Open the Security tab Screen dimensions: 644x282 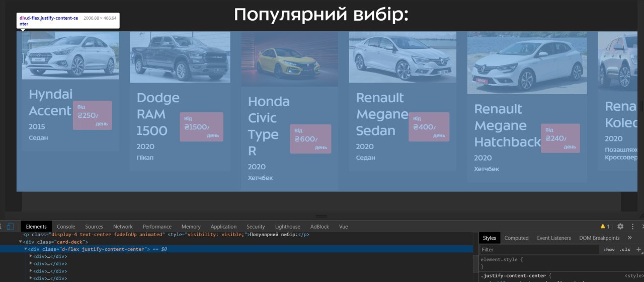click(256, 227)
